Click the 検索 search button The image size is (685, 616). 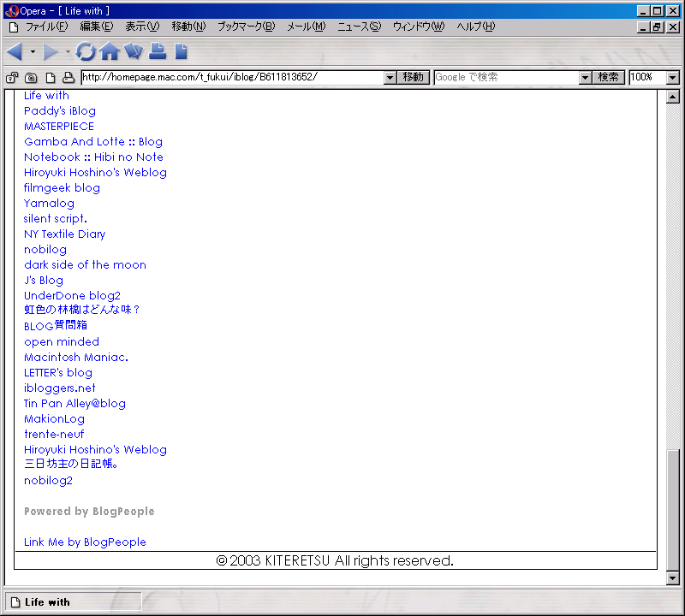click(608, 78)
